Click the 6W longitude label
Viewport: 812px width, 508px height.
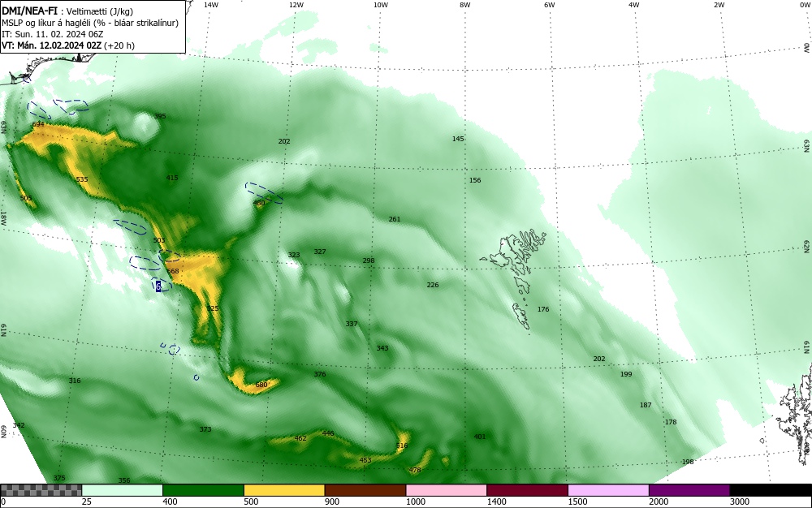pyautogui.click(x=550, y=5)
